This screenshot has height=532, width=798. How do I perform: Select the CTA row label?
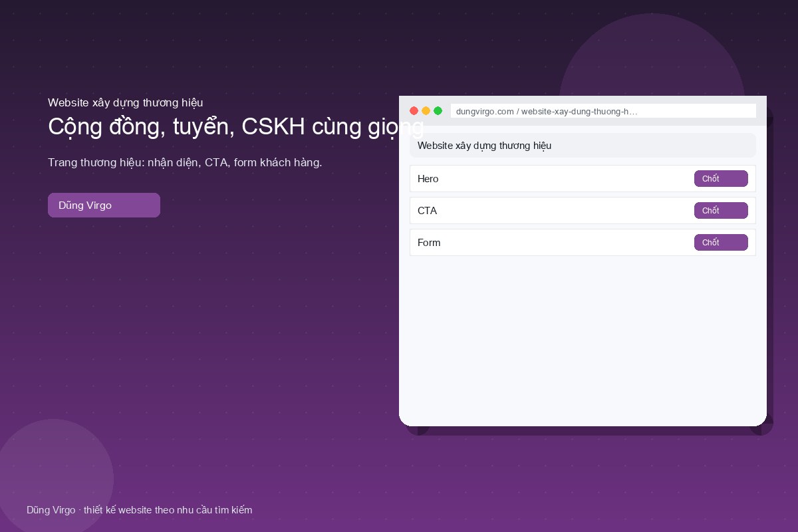(427, 211)
